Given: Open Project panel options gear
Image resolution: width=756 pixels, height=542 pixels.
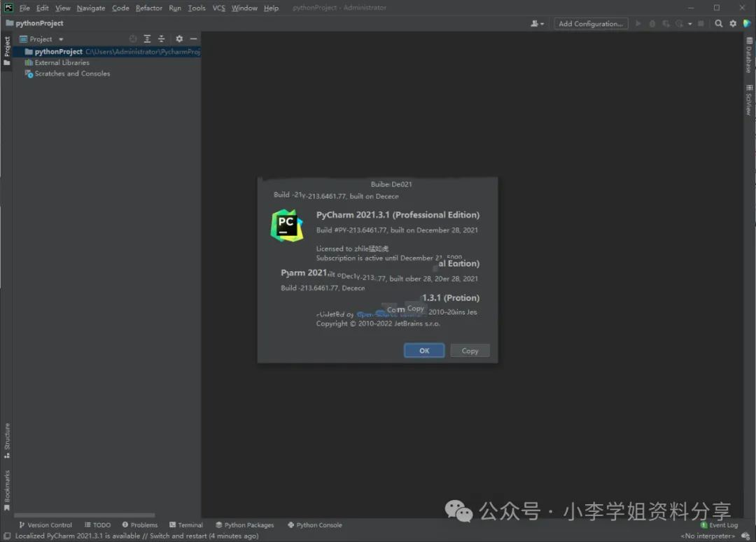Looking at the screenshot, I should pos(179,39).
